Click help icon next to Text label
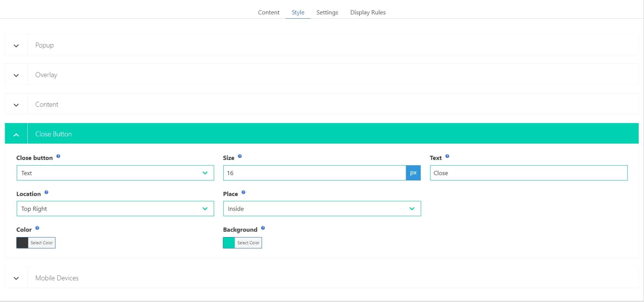Image resolution: width=644 pixels, height=302 pixels. (447, 156)
